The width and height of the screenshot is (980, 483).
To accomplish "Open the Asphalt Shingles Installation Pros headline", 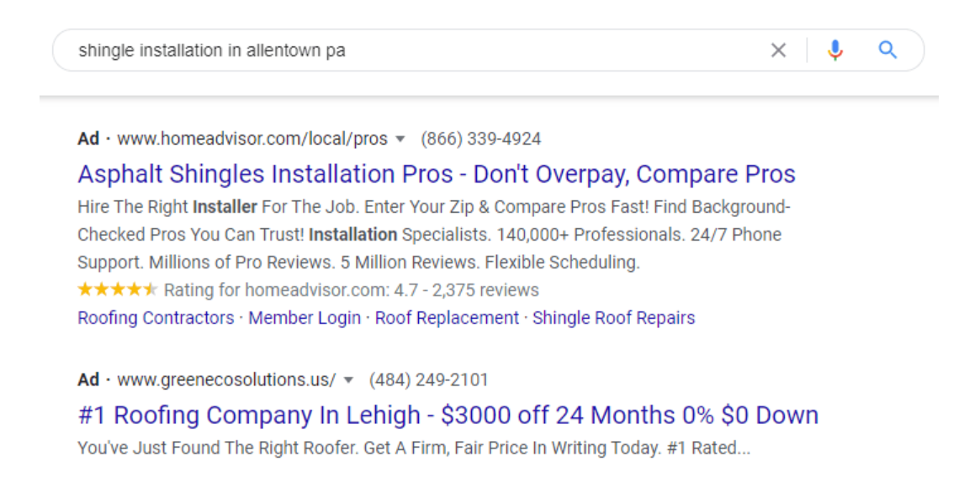I will (x=436, y=174).
